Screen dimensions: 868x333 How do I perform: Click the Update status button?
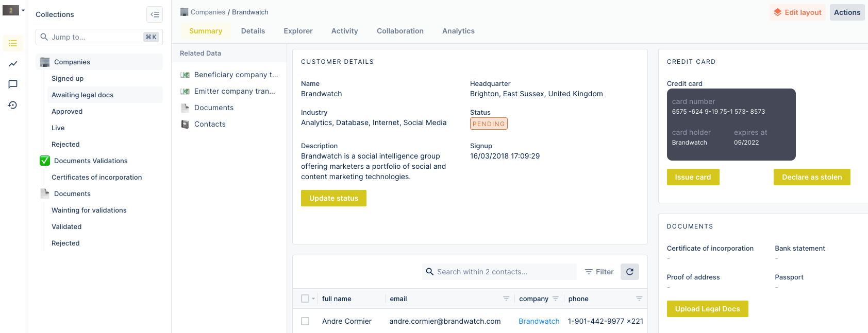333,198
